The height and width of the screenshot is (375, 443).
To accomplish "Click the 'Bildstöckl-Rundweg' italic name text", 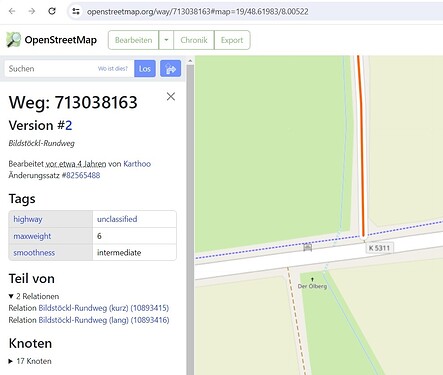I will tap(42, 143).
